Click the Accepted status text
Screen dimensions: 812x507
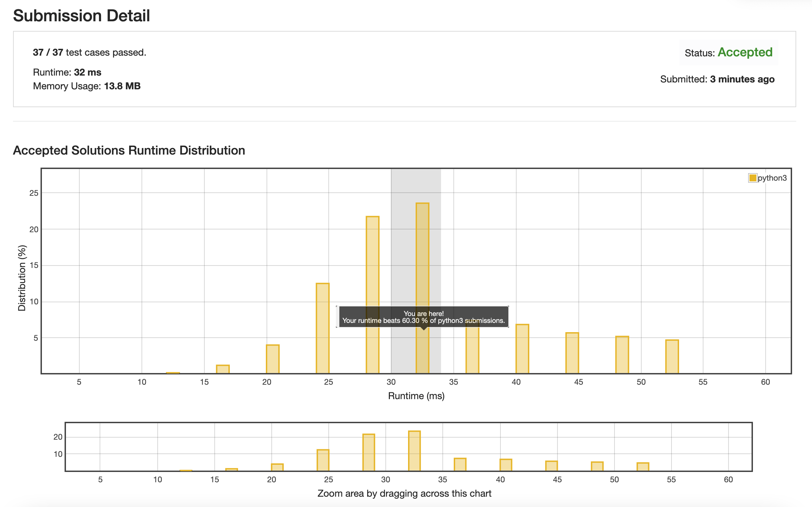(745, 52)
